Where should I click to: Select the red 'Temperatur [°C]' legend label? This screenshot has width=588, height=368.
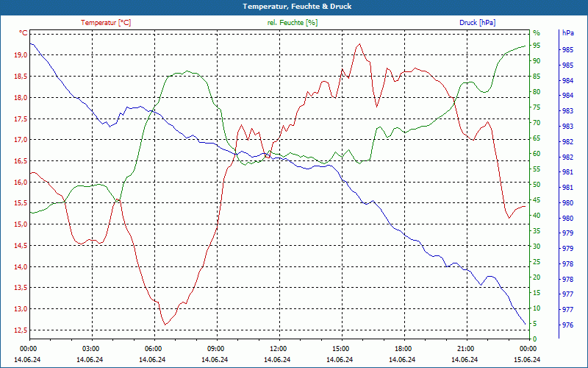(106, 23)
